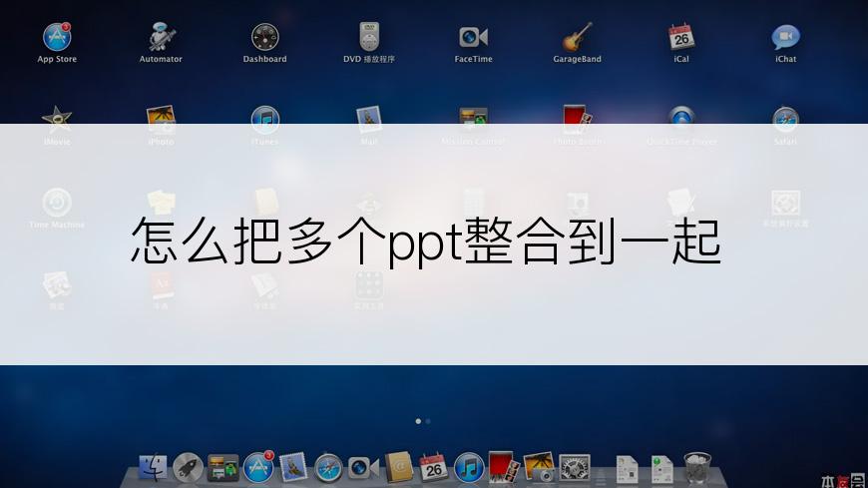
Task: Launch Automator from the Launchpad grid
Action: pos(161,37)
